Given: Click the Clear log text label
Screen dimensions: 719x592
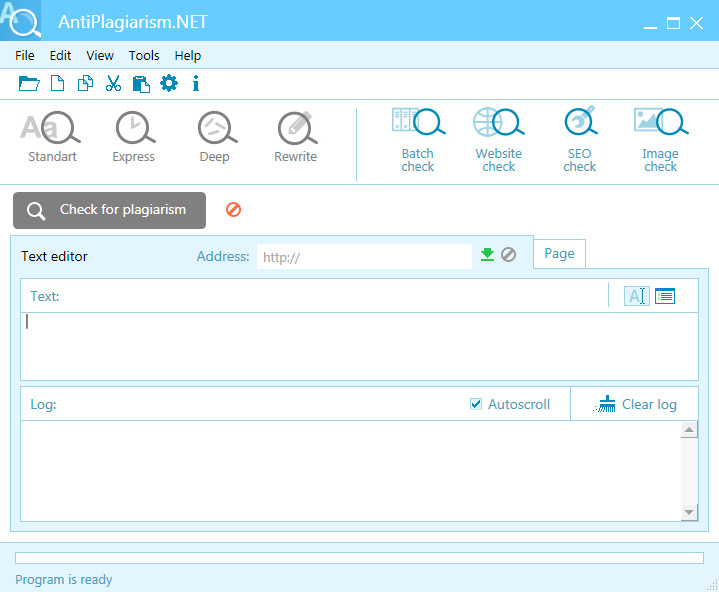Looking at the screenshot, I should click(x=649, y=404).
